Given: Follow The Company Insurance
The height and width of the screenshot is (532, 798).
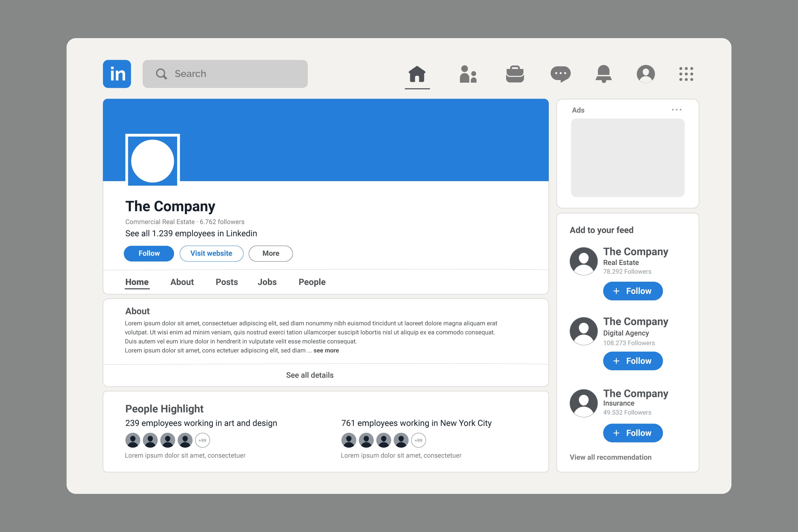Looking at the screenshot, I should coord(631,432).
